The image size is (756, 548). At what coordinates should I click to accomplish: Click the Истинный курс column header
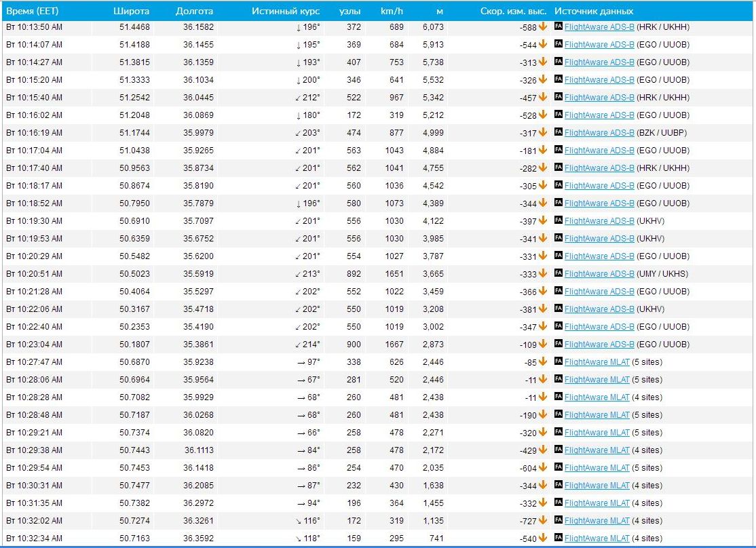285,11
